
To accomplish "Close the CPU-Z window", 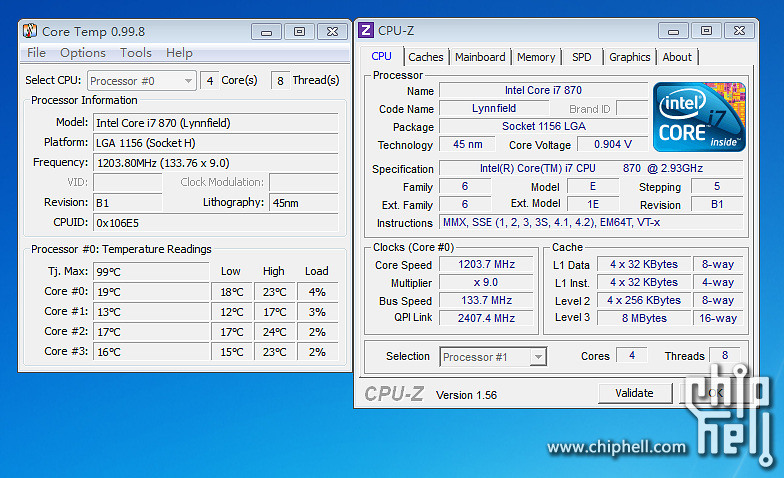I will 740,31.
